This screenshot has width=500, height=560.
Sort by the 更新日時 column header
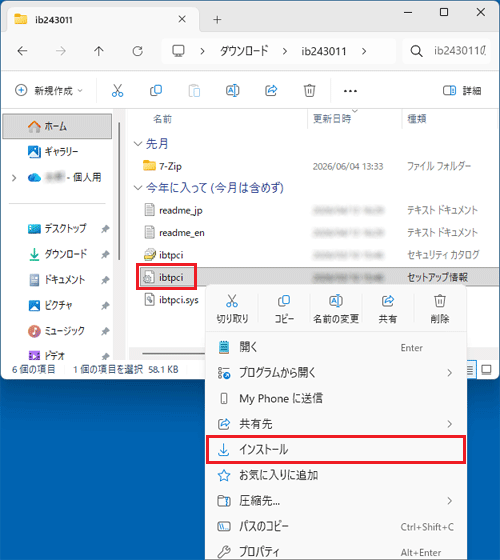[x=332, y=119]
